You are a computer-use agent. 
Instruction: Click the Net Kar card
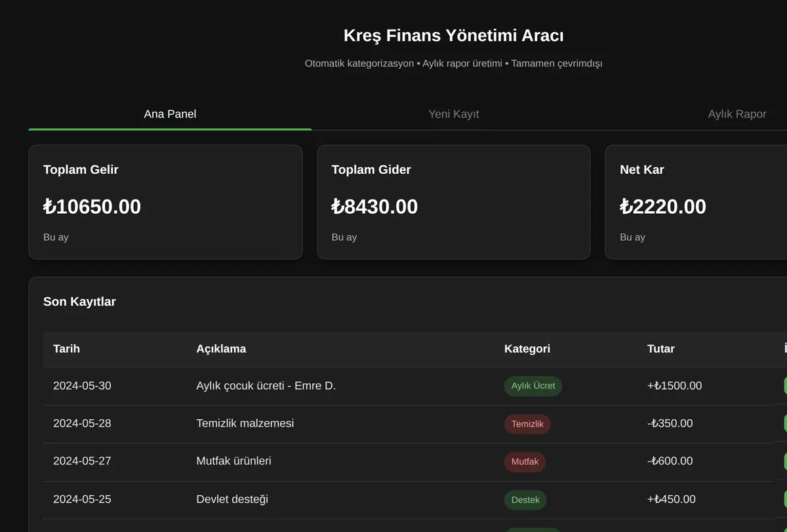tap(696, 202)
